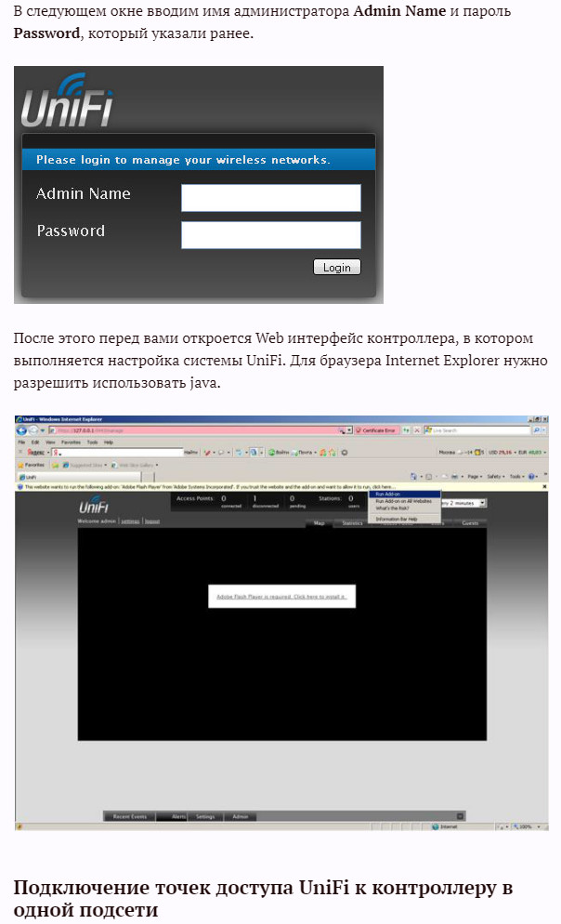The image size is (561, 924).
Task: Open the Edit menu in IE
Action: click(35, 442)
